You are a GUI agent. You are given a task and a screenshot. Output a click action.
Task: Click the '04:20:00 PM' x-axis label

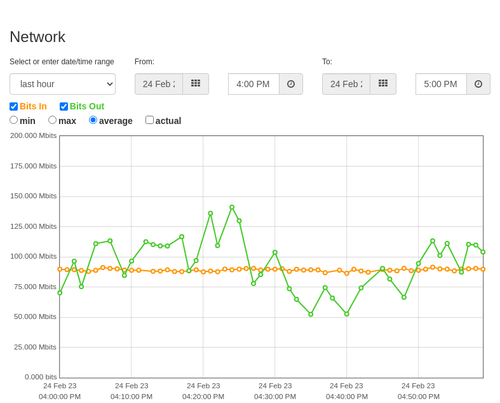(x=203, y=397)
